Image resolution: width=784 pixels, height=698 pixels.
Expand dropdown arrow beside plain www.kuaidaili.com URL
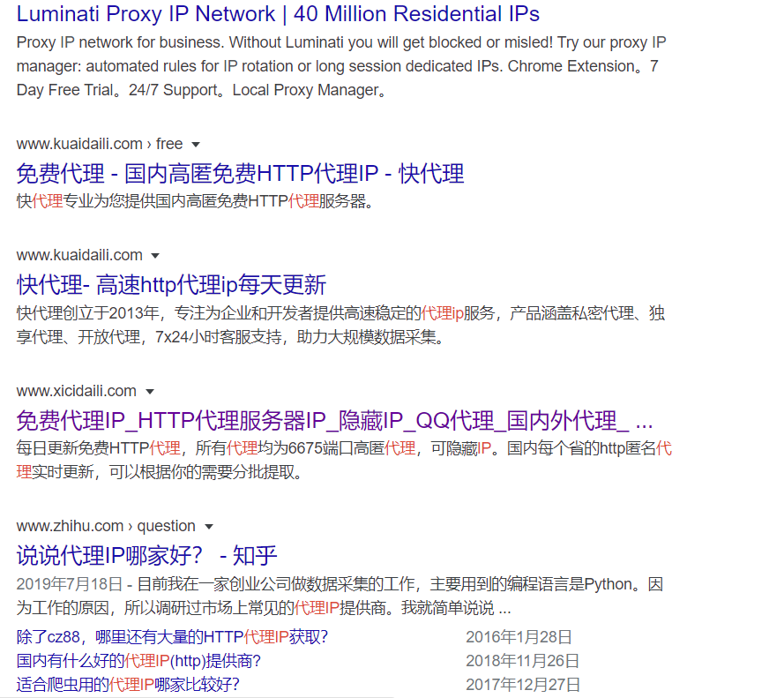click(155, 256)
